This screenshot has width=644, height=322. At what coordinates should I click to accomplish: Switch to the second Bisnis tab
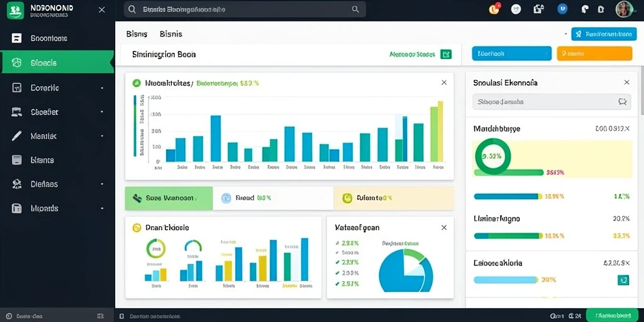click(171, 34)
